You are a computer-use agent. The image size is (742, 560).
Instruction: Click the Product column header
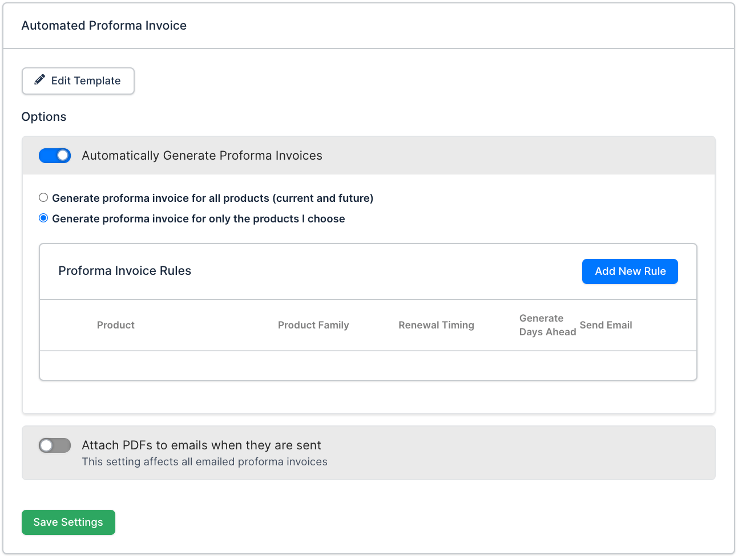point(116,325)
